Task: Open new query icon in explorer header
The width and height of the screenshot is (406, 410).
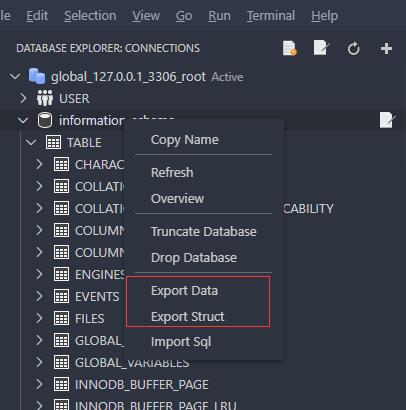Action: click(x=321, y=48)
